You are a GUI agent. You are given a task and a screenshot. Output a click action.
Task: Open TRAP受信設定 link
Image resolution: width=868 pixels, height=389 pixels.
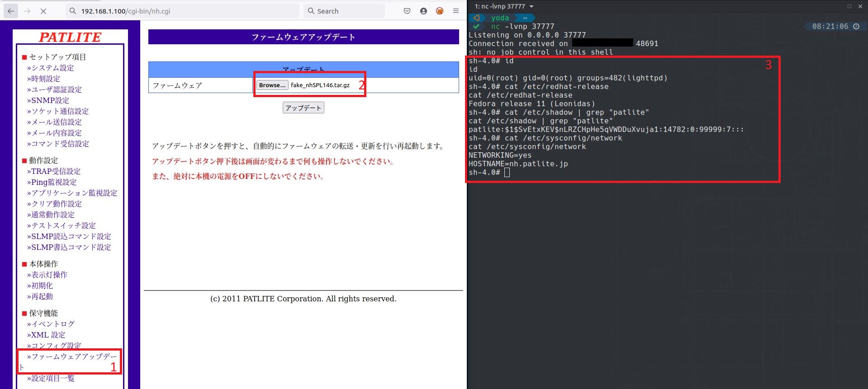coord(54,171)
